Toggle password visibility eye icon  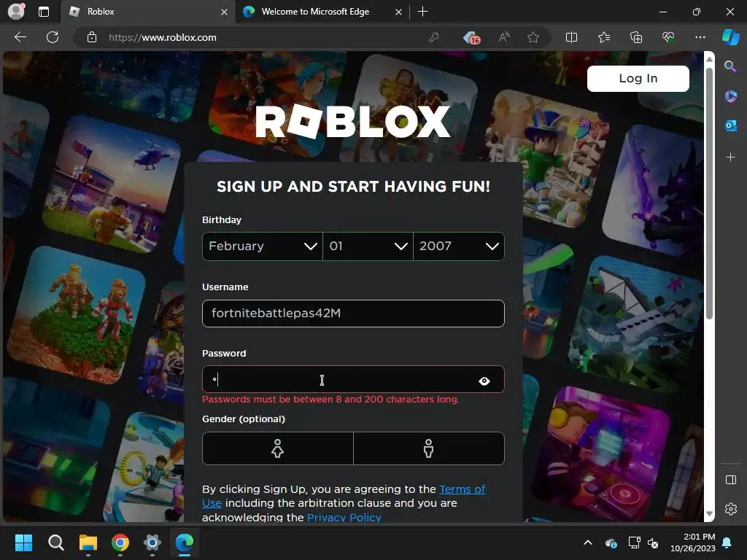pos(484,381)
